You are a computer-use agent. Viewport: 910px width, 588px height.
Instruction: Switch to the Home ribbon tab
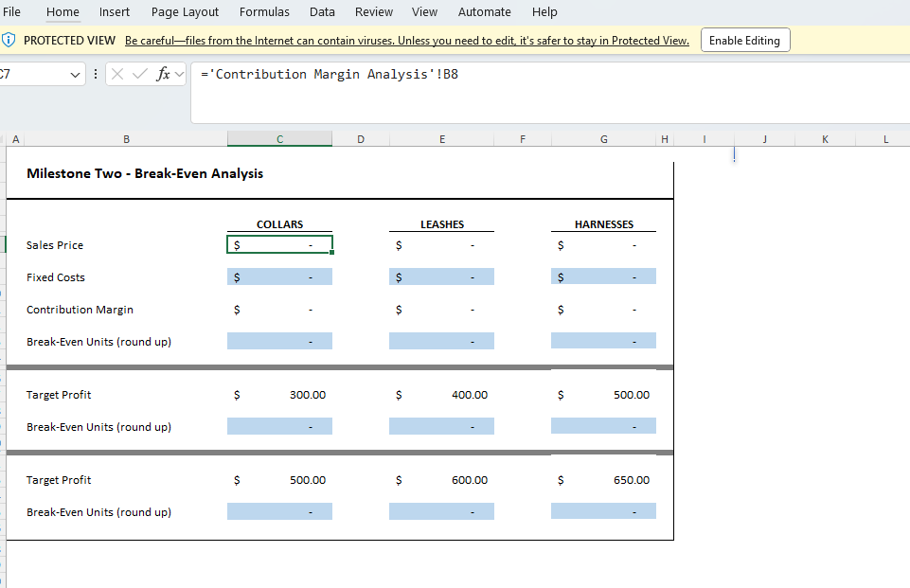(x=62, y=11)
